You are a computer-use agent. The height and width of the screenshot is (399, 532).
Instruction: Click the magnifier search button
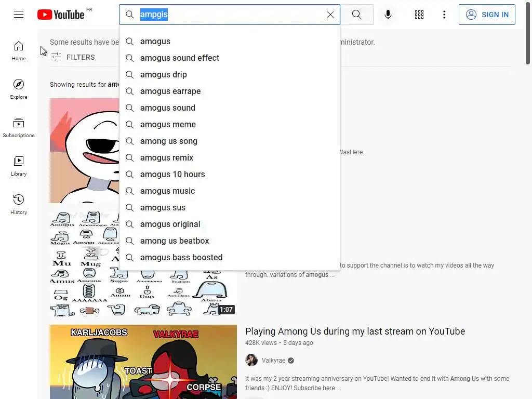pos(356,15)
